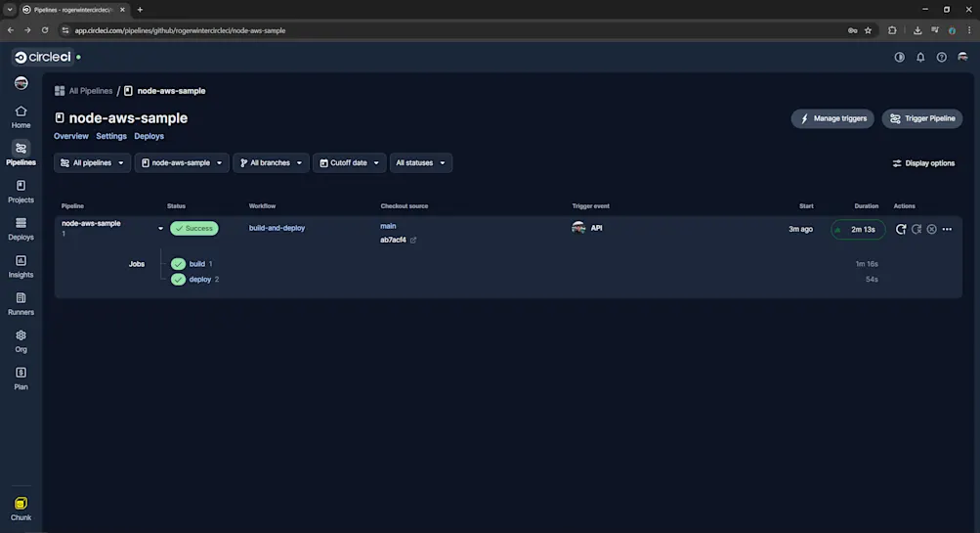Open the node-aws-sample project filter dropdown
Viewport: 980px width, 533px height.
coord(182,162)
